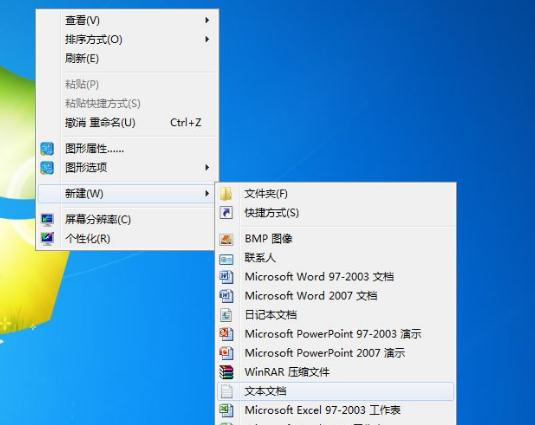
Task: Select the 排序方式(O) menu entry
Action: 127,40
